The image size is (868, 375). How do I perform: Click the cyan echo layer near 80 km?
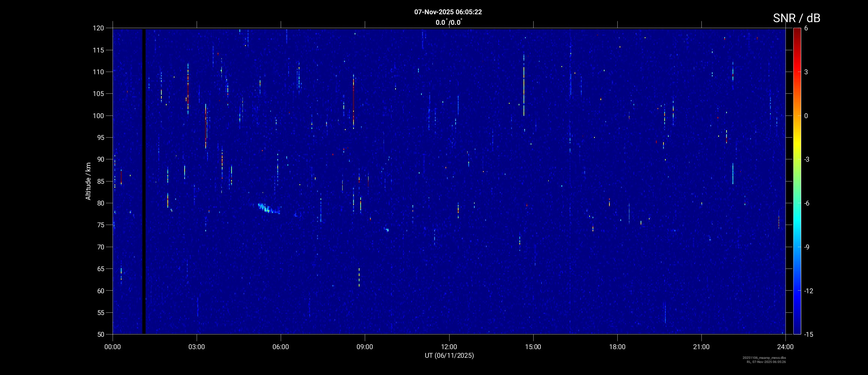[268, 209]
